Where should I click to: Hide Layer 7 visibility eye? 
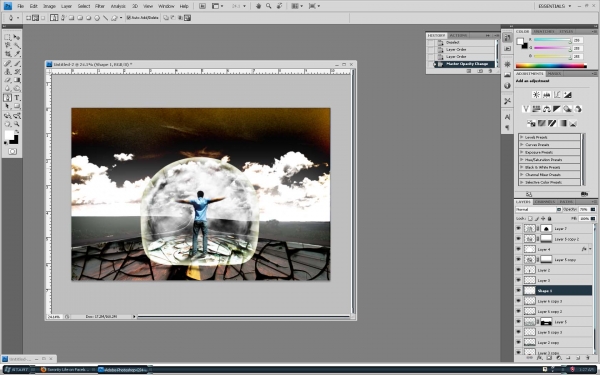pos(518,228)
